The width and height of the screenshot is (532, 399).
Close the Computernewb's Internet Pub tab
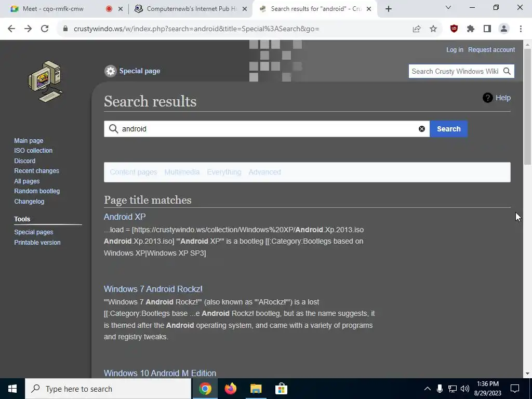click(x=245, y=9)
